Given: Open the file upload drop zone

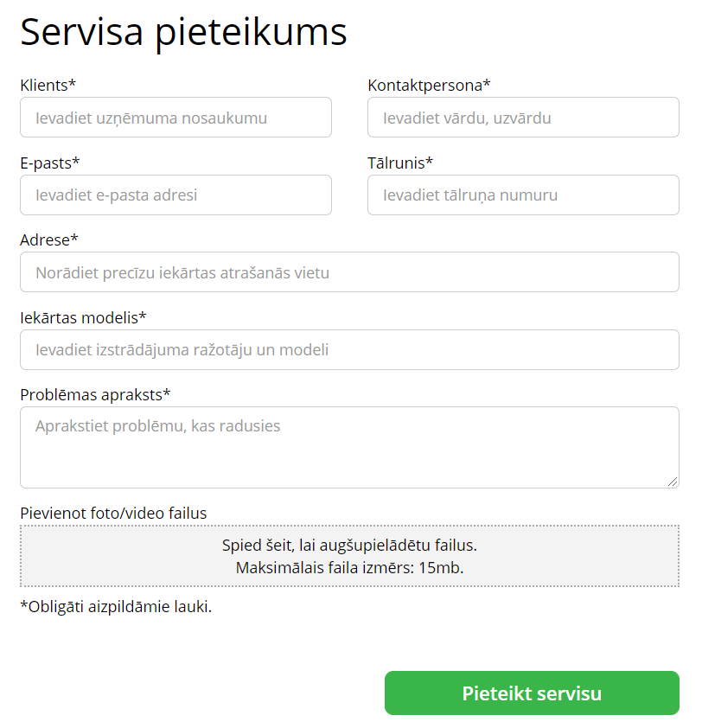Looking at the screenshot, I should click(349, 557).
